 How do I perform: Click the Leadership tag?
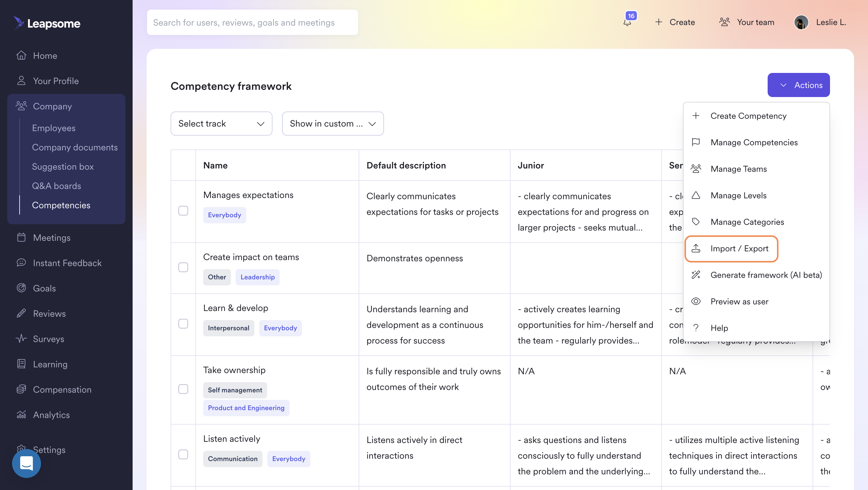pyautogui.click(x=257, y=277)
